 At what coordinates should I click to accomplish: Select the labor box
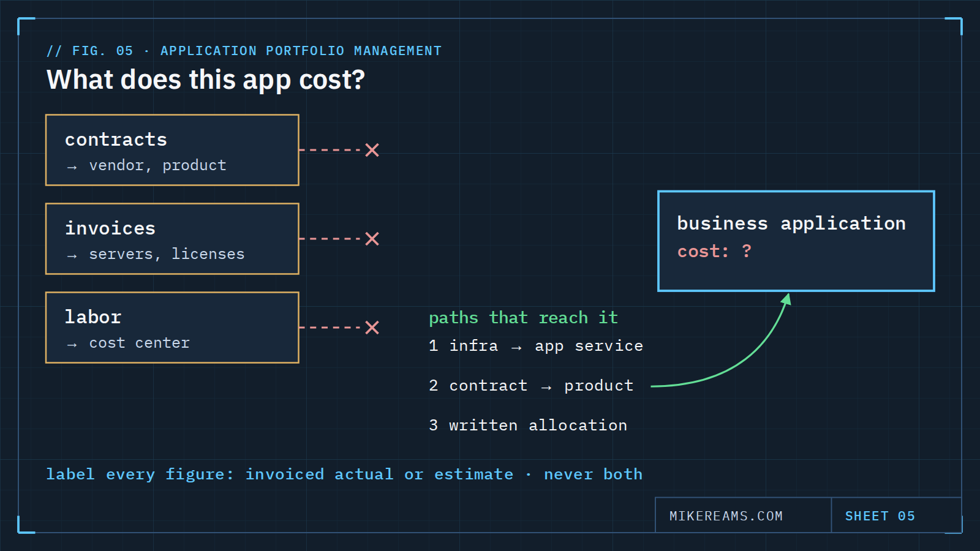tap(172, 328)
